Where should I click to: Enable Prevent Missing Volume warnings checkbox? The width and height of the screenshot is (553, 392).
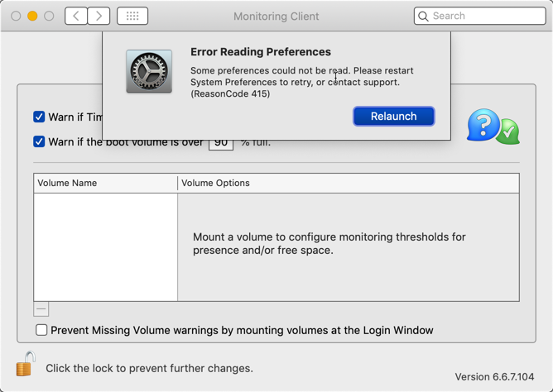[41, 330]
